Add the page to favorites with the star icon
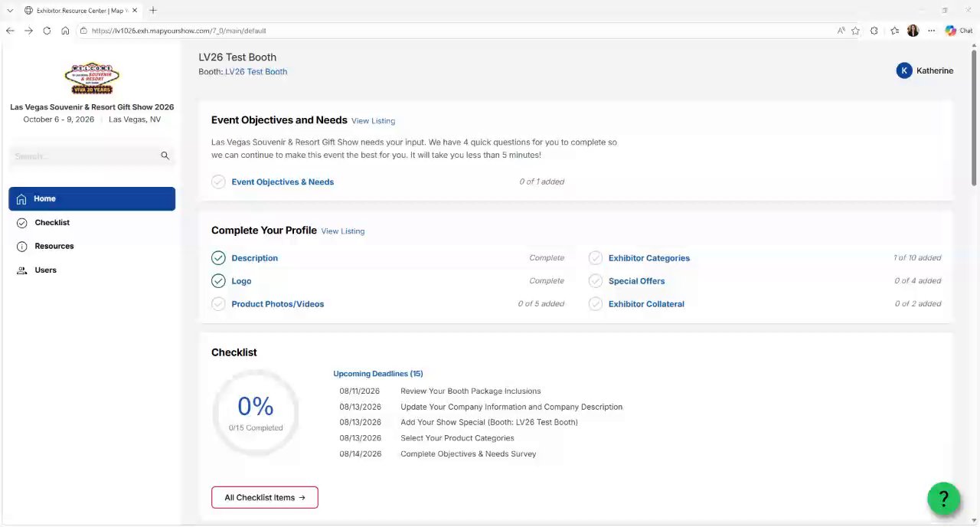The image size is (980, 527). (855, 31)
